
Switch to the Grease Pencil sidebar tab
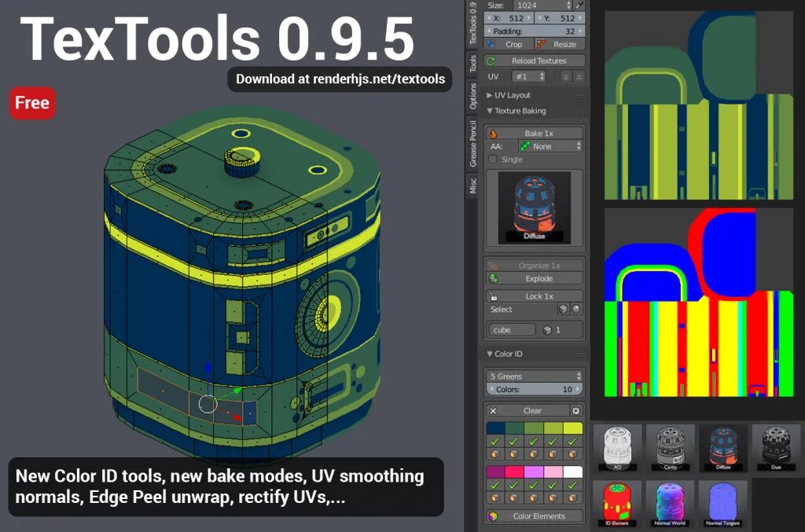pyautogui.click(x=472, y=144)
